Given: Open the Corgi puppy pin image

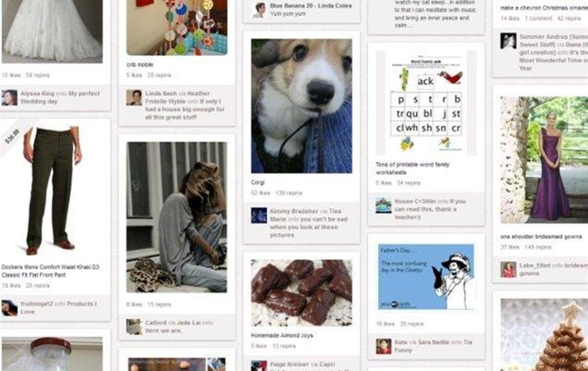Looking at the screenshot, I should tap(302, 106).
